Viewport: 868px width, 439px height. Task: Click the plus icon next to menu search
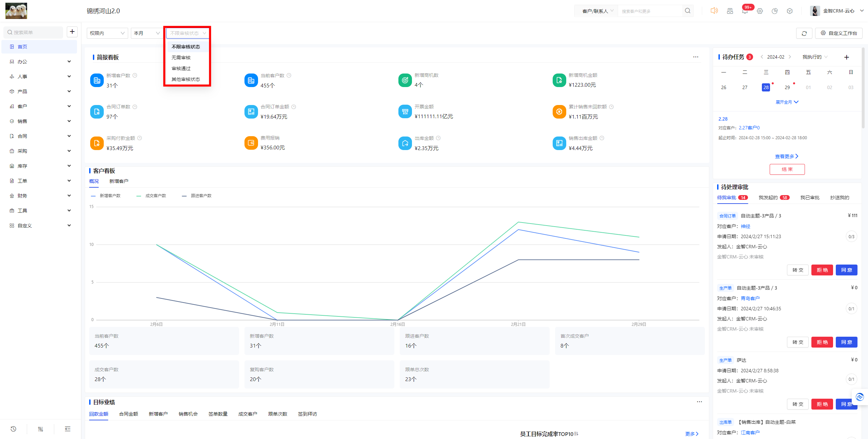tap(72, 32)
